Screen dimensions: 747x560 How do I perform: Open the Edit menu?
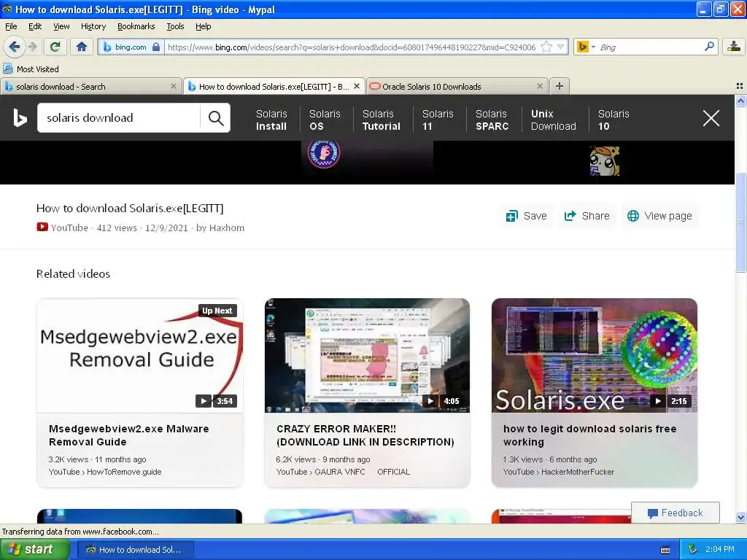pos(35,26)
